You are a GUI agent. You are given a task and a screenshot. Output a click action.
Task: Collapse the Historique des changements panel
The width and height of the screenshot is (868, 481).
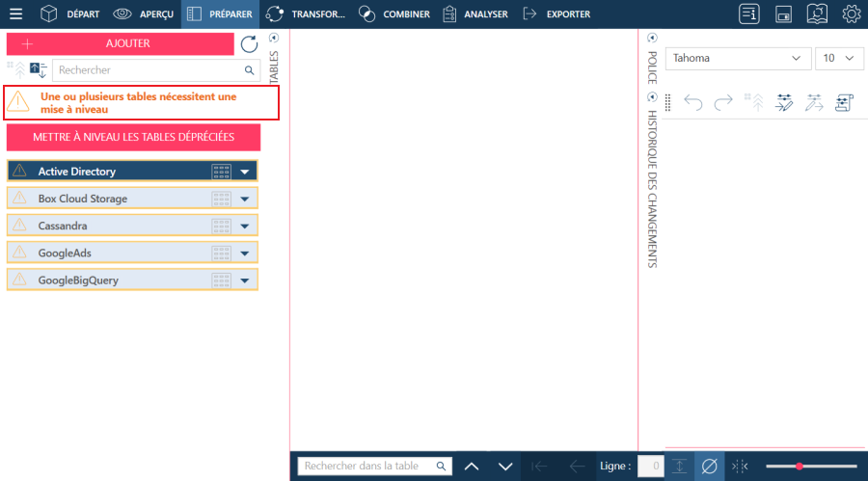point(652,96)
